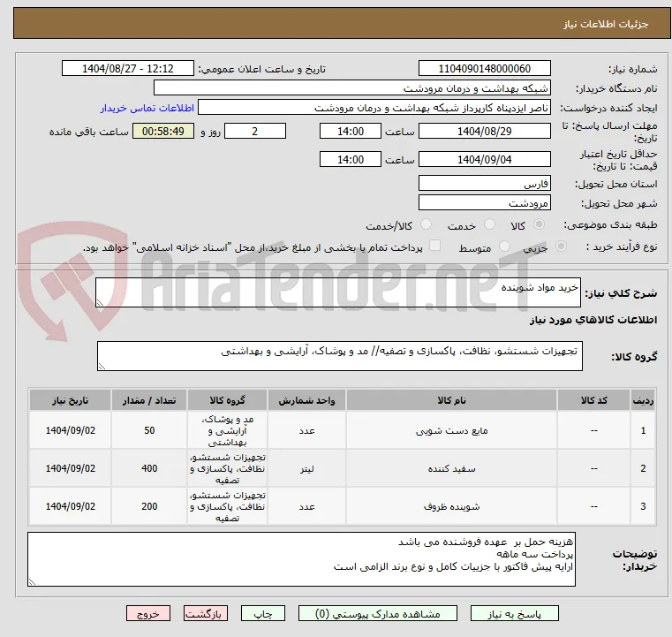
Task: Click the تعداد / مقدار column header
Action: (x=148, y=400)
